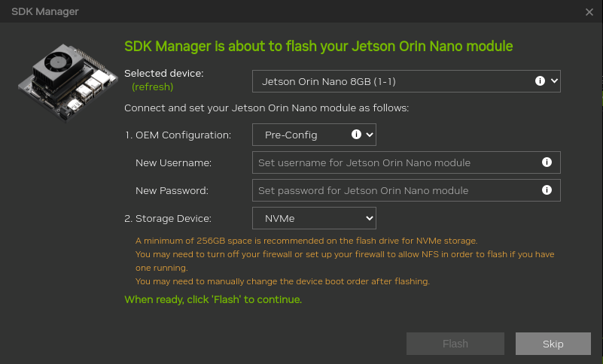This screenshot has width=603, height=364.
Task: Click the Jetson Orin Nano board image
Action: click(x=68, y=83)
